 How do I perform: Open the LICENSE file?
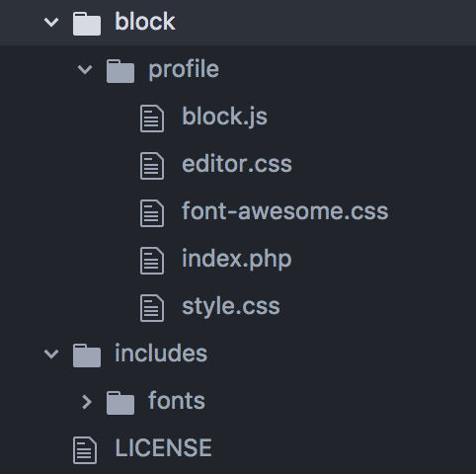[163, 448]
